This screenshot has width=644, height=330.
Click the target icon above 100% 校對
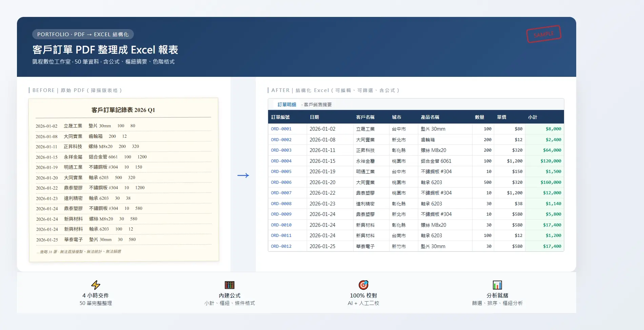[x=363, y=285]
